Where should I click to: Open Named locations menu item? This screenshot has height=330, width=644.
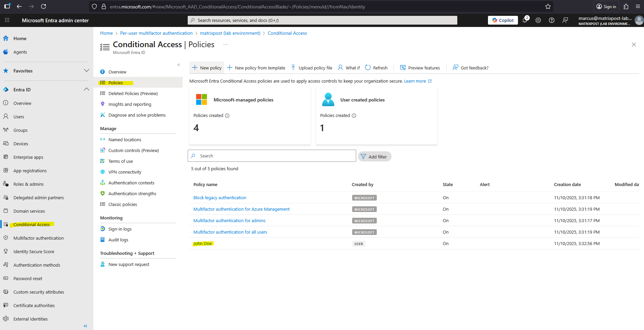point(125,140)
